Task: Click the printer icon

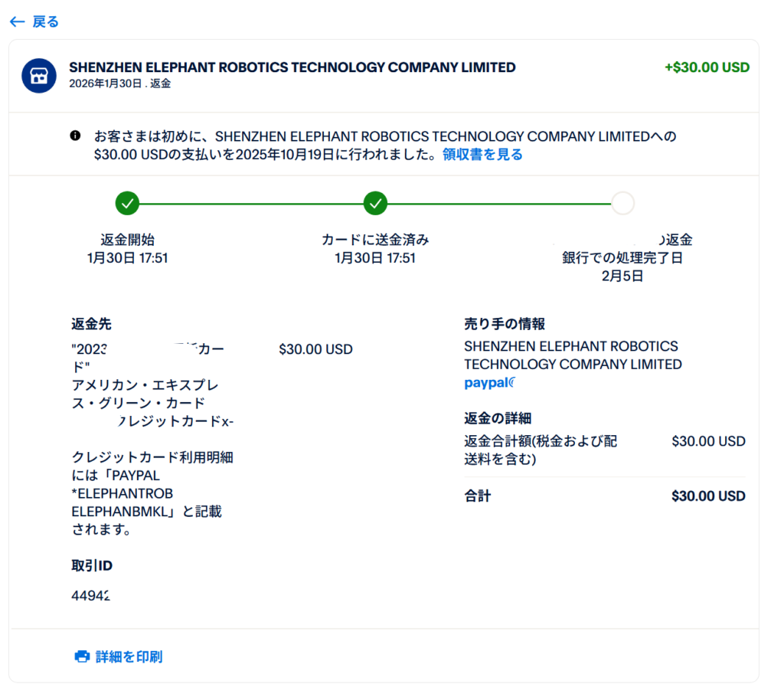Action: (x=82, y=656)
